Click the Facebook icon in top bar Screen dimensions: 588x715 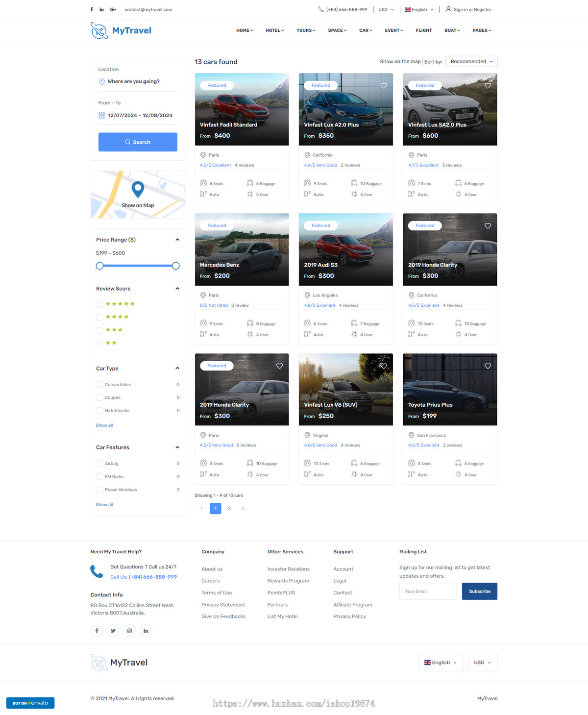coord(92,9)
